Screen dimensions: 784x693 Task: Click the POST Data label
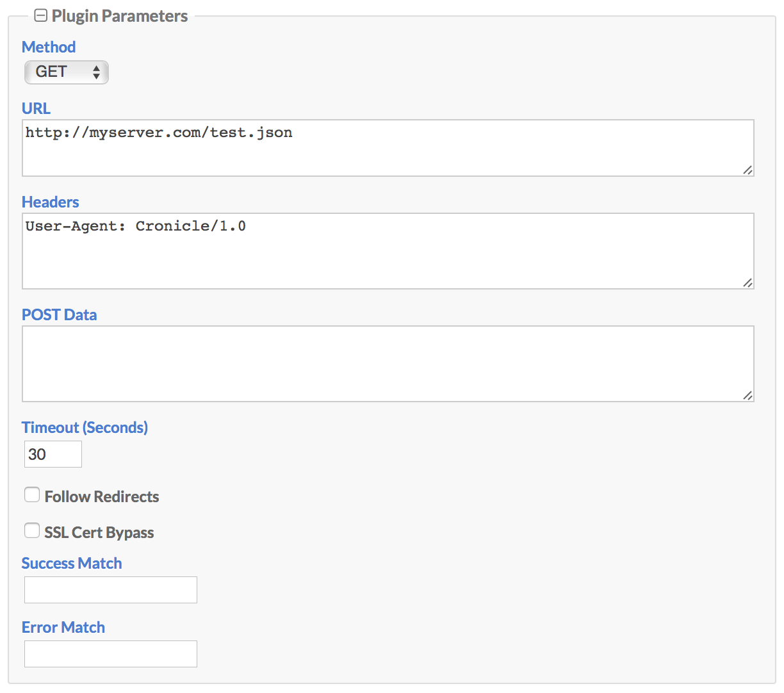[60, 314]
